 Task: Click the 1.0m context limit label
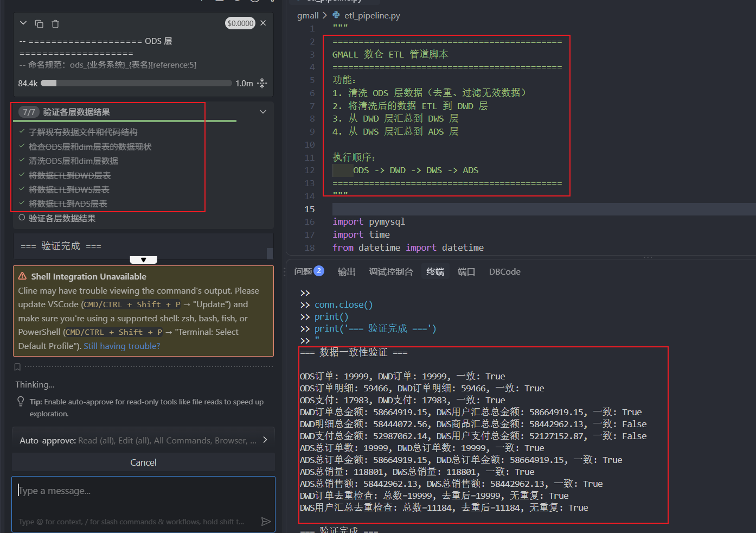[x=244, y=83]
